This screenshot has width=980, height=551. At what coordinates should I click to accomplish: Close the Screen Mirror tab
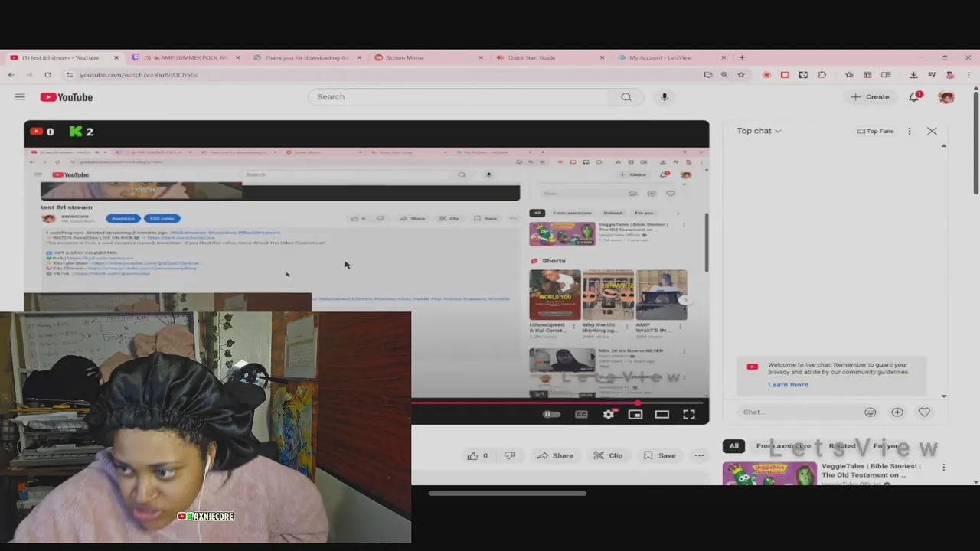point(481,57)
